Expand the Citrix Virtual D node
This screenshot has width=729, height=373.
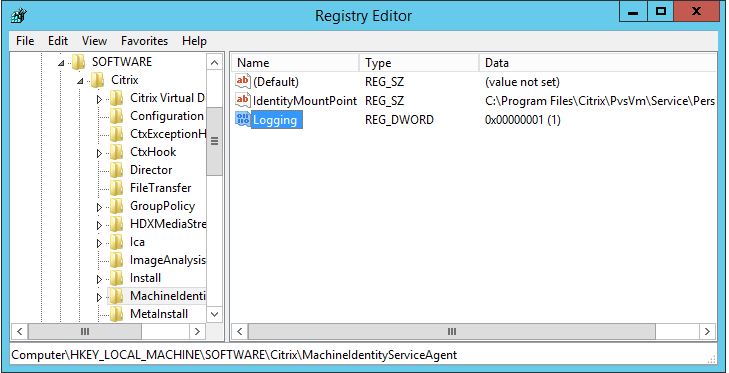click(99, 99)
